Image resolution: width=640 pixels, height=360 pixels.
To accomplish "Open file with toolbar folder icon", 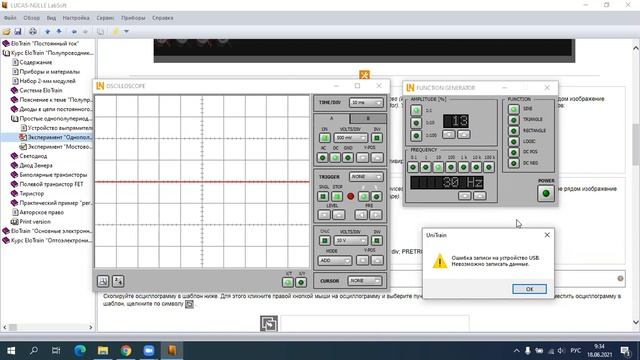I will coord(7,31).
